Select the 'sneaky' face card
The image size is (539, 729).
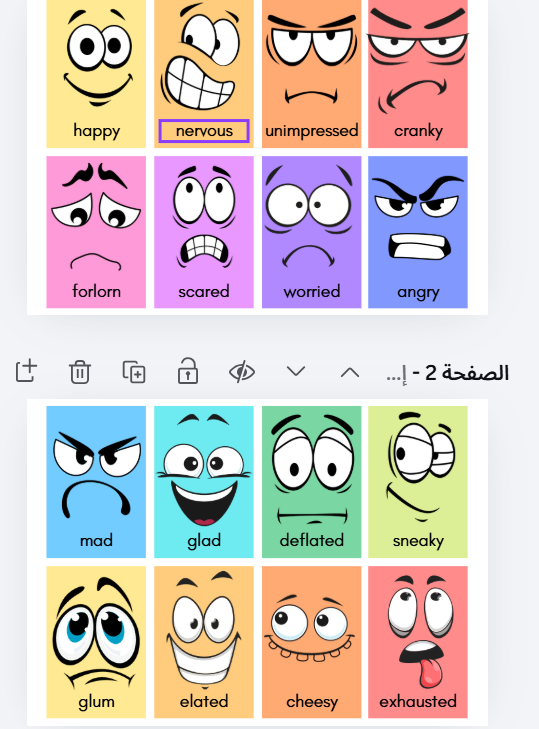point(418,482)
